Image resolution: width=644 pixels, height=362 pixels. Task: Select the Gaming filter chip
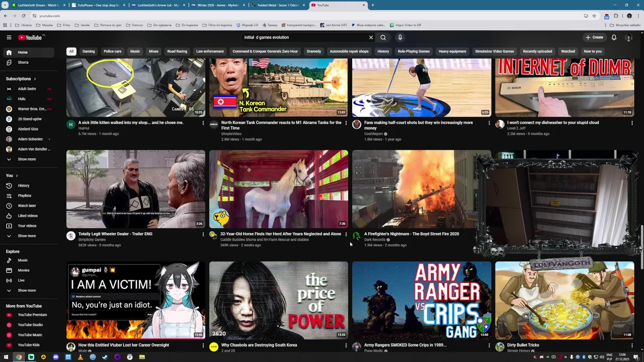click(89, 51)
